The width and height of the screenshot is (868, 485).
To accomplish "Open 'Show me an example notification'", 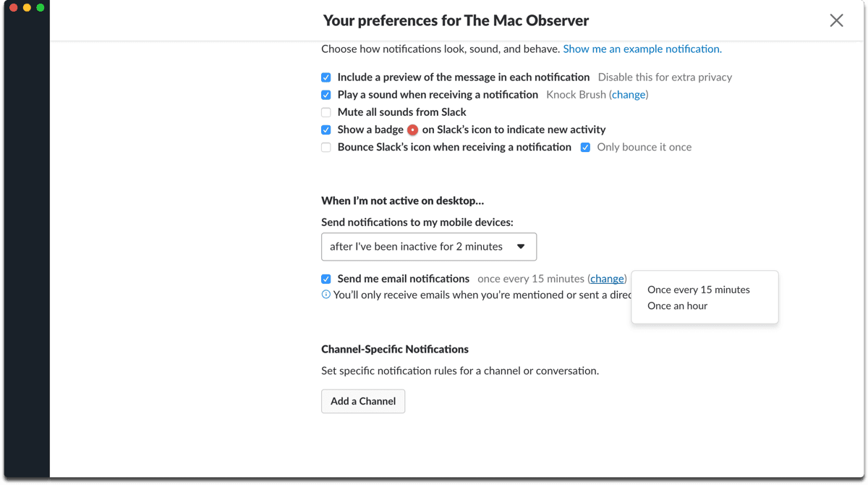I will 642,48.
